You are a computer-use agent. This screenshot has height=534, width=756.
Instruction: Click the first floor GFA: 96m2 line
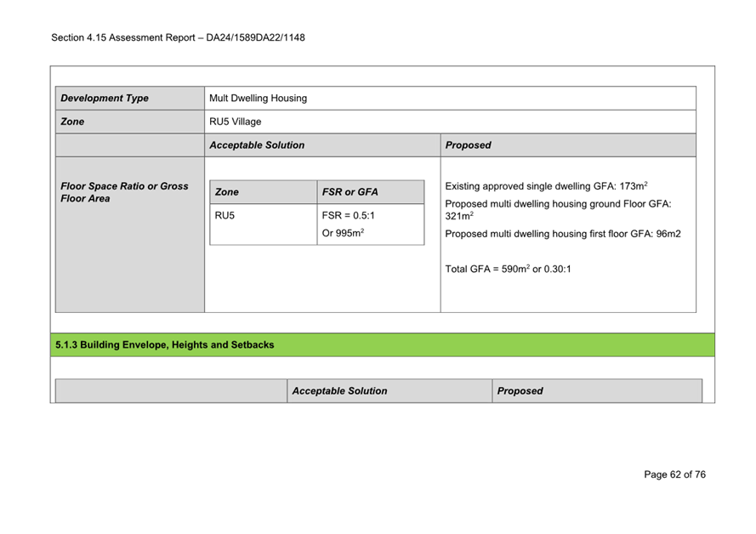tap(563, 233)
